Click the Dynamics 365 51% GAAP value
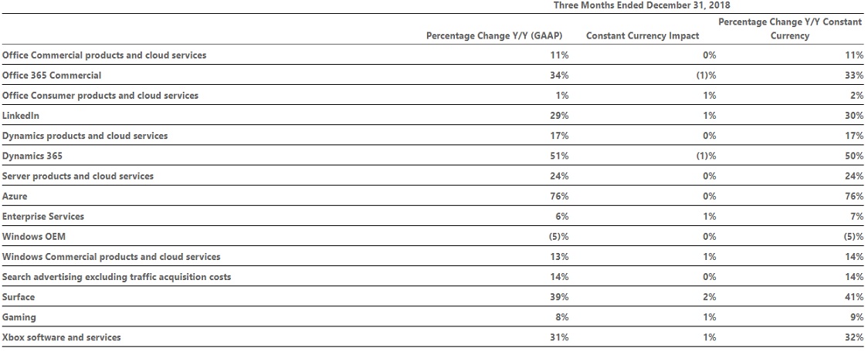 559,156
